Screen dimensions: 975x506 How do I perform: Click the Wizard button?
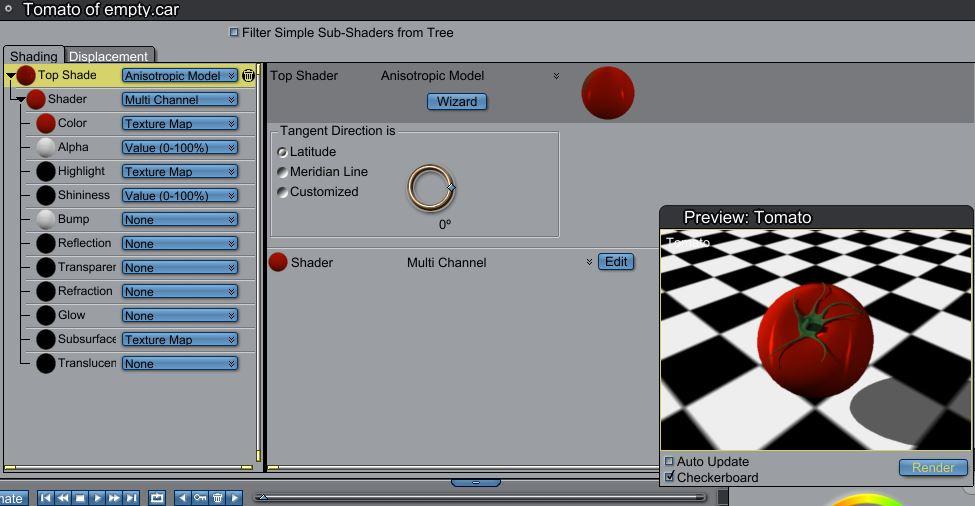[x=457, y=101]
